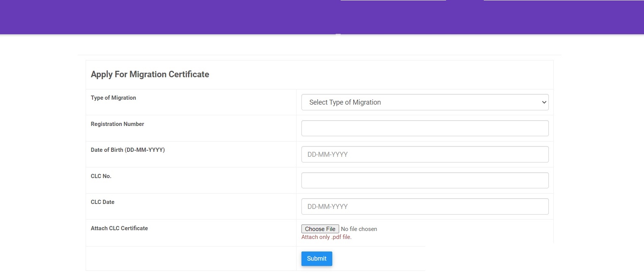
Task: Click the Date of Birth input box
Action: (425, 154)
